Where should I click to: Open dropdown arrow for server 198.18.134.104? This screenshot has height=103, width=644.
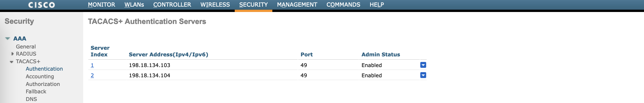pos(423,75)
